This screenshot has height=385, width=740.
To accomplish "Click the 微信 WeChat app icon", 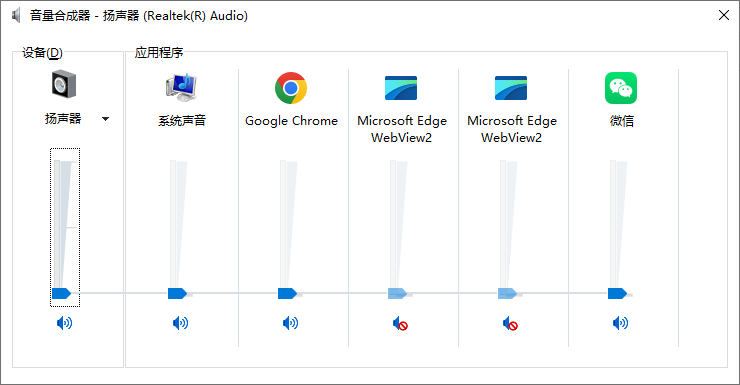I will pos(621,88).
